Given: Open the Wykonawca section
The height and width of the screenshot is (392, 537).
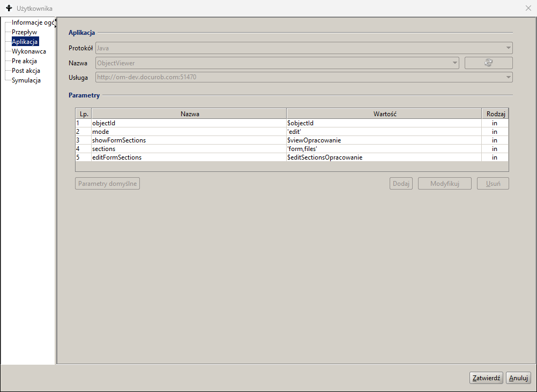Looking at the screenshot, I should tap(28, 51).
